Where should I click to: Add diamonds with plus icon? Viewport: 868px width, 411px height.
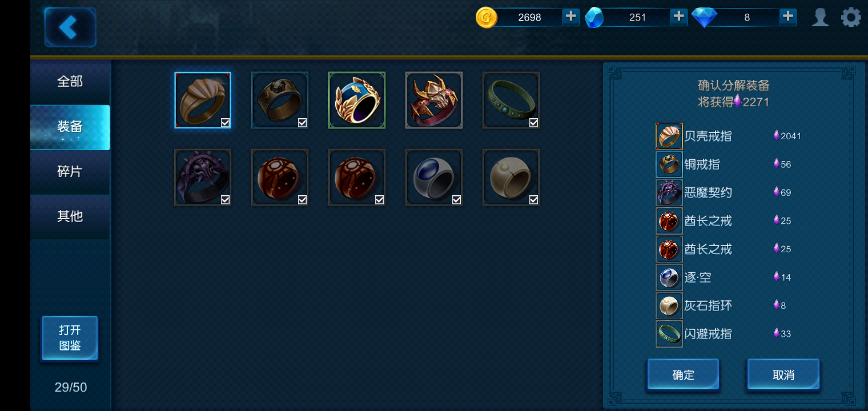coord(788,17)
